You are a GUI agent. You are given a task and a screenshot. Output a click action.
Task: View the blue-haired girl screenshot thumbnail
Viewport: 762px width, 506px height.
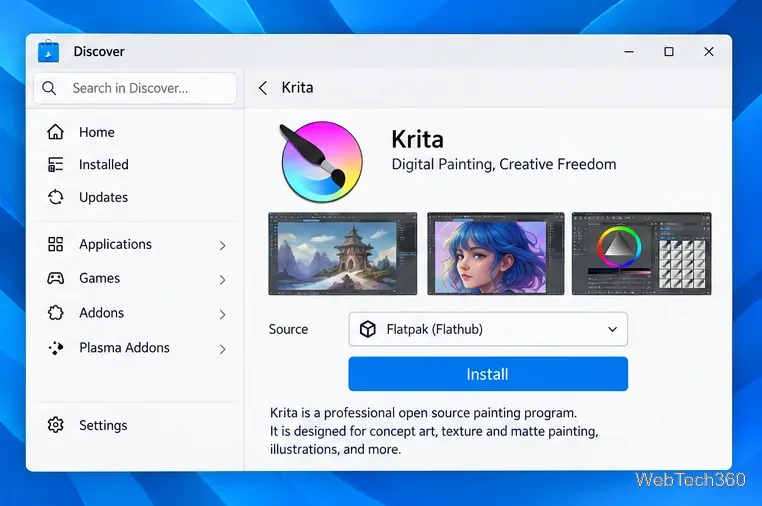496,254
